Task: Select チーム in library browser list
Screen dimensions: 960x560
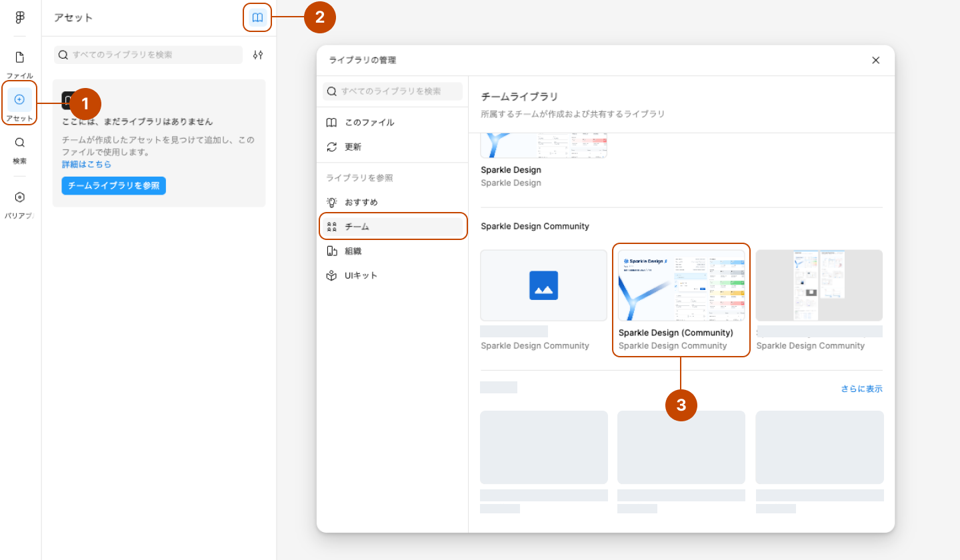Action: coord(392,227)
